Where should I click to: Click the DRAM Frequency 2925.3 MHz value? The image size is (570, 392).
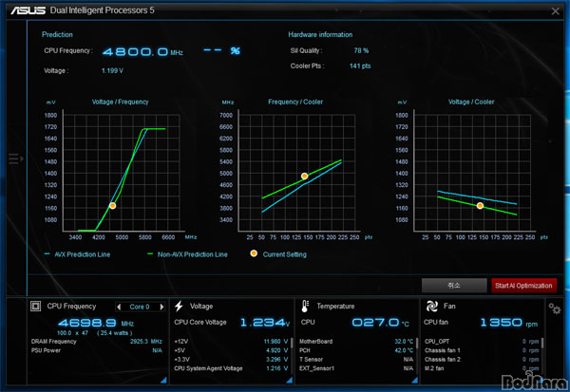pyautogui.click(x=146, y=342)
